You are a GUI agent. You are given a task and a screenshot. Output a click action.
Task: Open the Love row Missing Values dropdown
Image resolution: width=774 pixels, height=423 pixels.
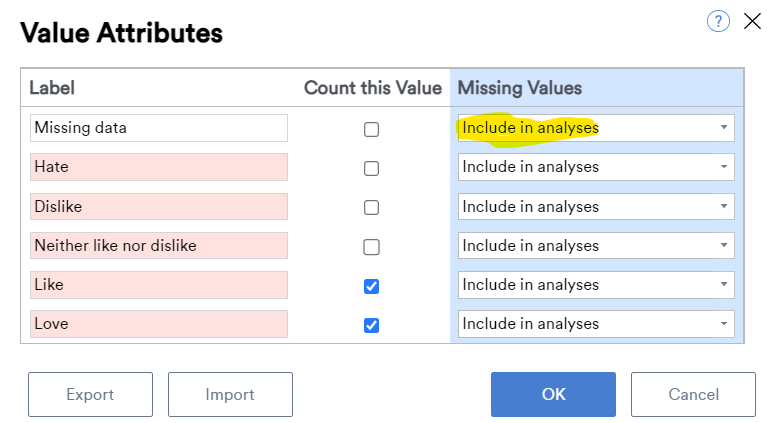596,324
